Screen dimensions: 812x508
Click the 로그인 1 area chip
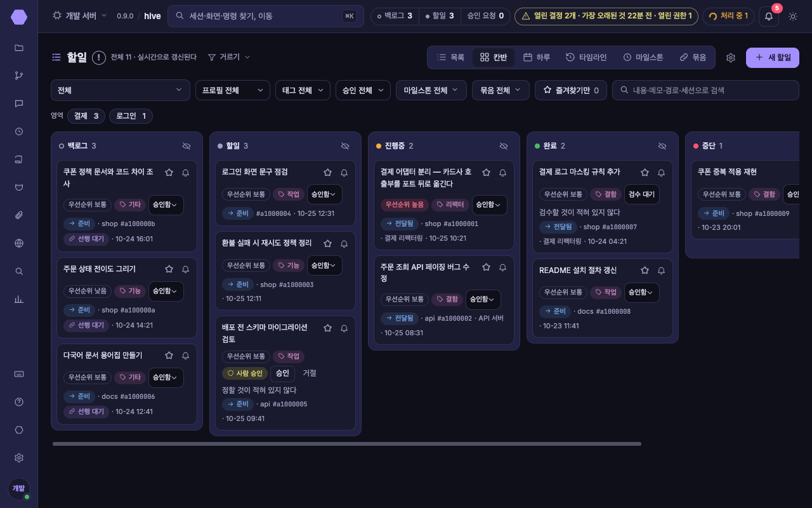131,116
